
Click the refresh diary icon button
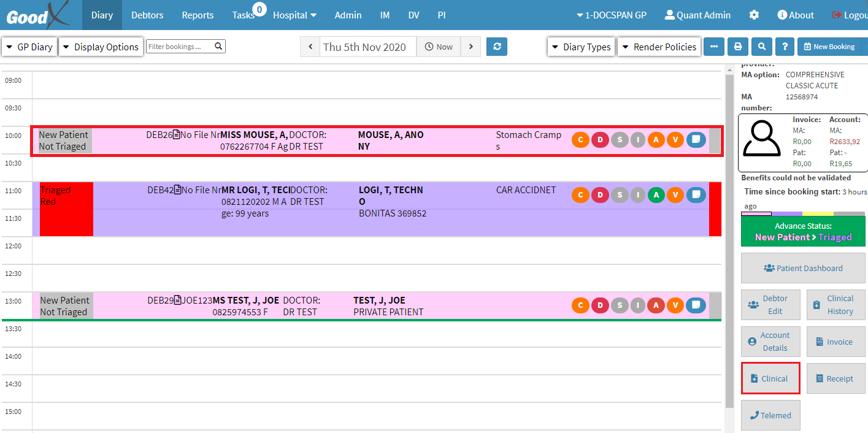click(x=496, y=47)
